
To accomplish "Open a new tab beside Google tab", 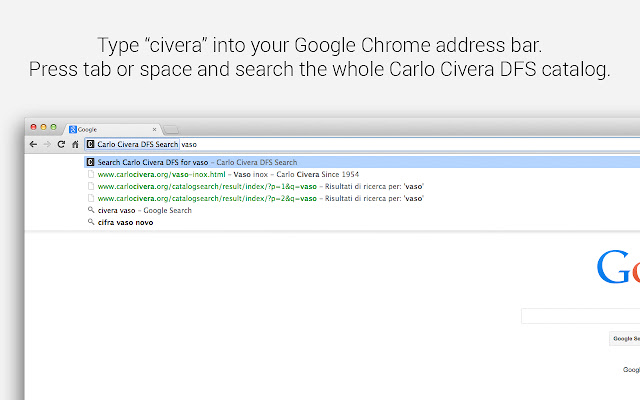I will click(x=170, y=129).
